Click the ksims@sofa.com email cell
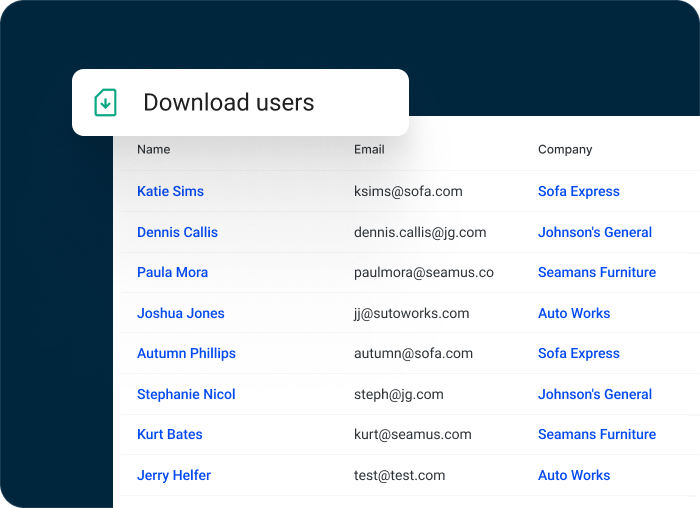The height and width of the screenshot is (508, 700). [408, 191]
